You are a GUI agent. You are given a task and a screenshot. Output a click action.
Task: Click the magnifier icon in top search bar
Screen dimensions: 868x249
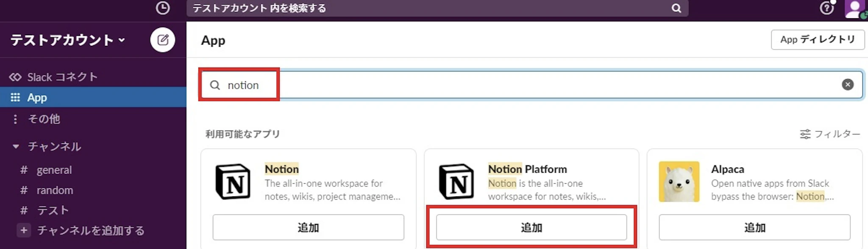pyautogui.click(x=676, y=8)
